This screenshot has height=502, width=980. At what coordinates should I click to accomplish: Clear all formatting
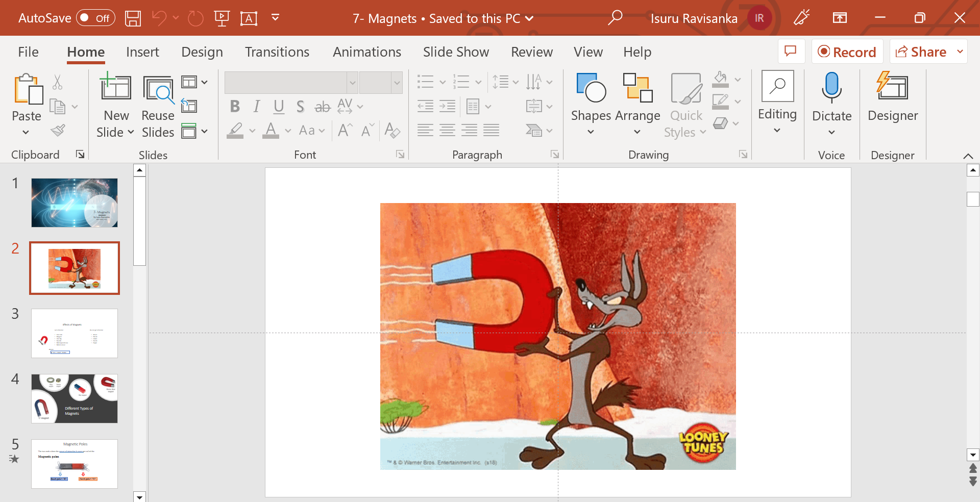tap(392, 131)
